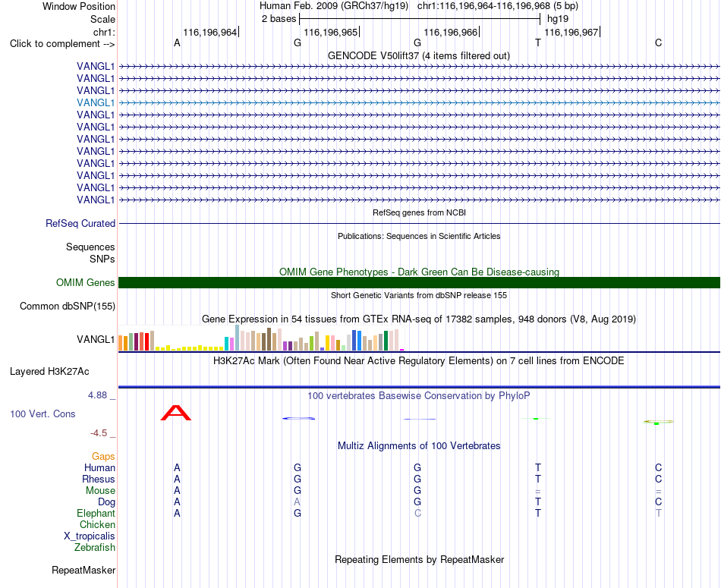Viewport: 721px width, 588px height.
Task: Click the 'SNPs' track label
Action: click(102, 259)
